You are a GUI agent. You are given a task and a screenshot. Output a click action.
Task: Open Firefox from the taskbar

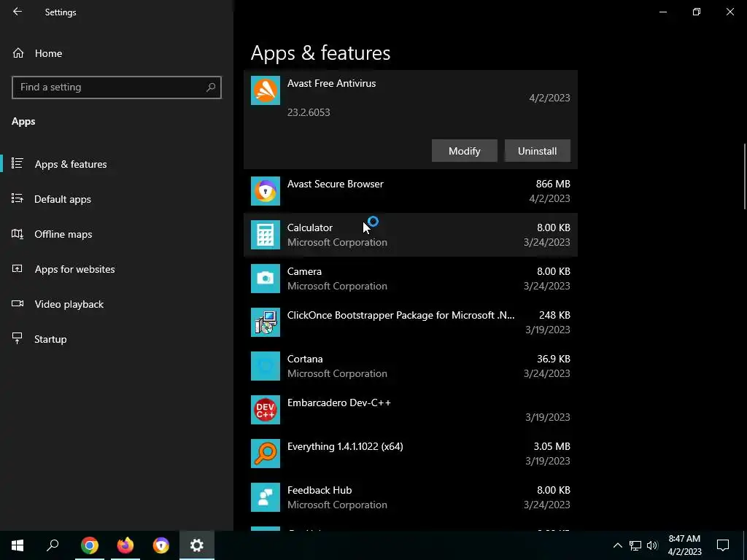tap(125, 545)
